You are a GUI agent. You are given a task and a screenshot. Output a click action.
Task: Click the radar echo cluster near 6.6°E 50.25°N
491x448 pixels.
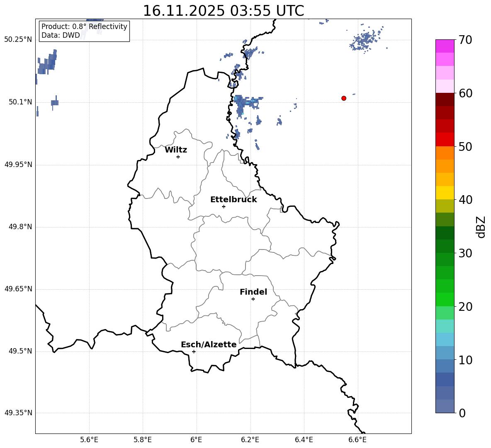point(365,41)
